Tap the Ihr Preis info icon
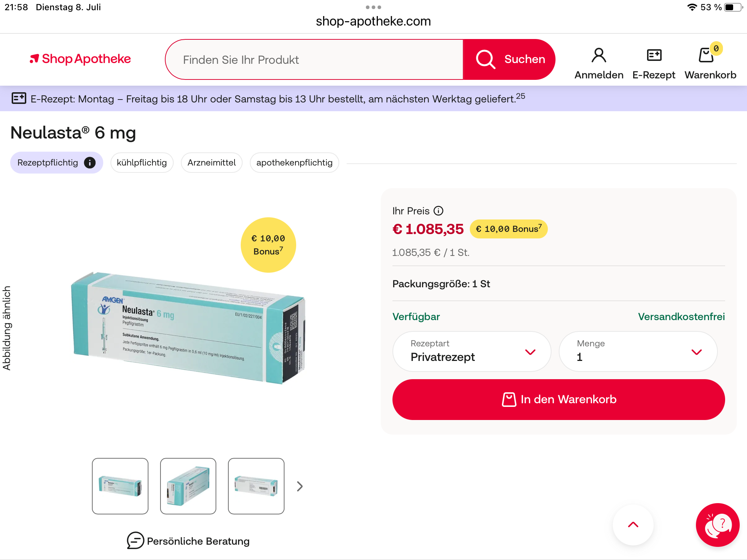 [x=438, y=211]
